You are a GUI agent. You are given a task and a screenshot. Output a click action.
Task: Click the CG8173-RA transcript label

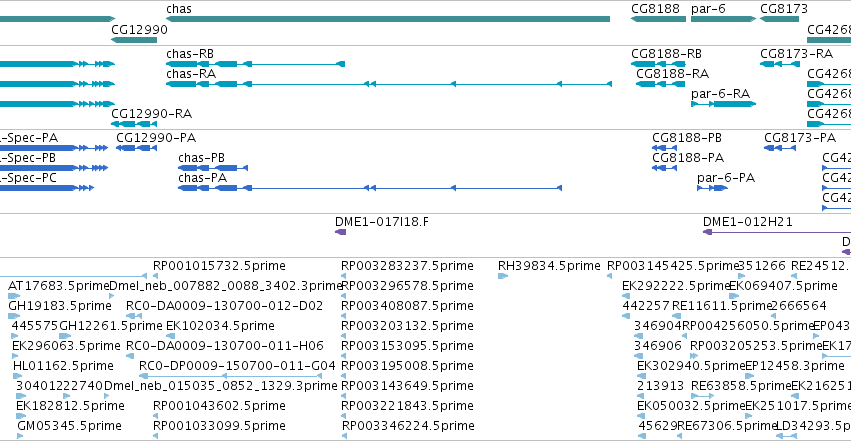796,54
